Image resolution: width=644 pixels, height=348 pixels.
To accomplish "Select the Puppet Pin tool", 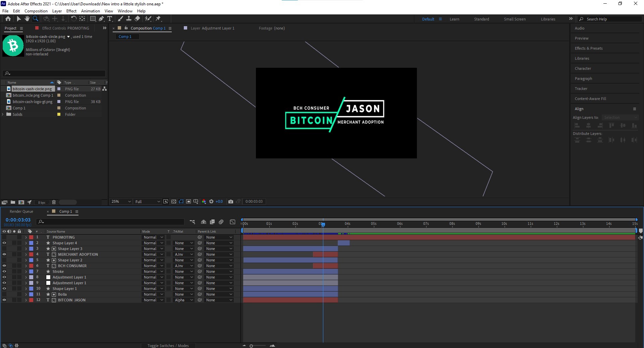I will tap(158, 19).
